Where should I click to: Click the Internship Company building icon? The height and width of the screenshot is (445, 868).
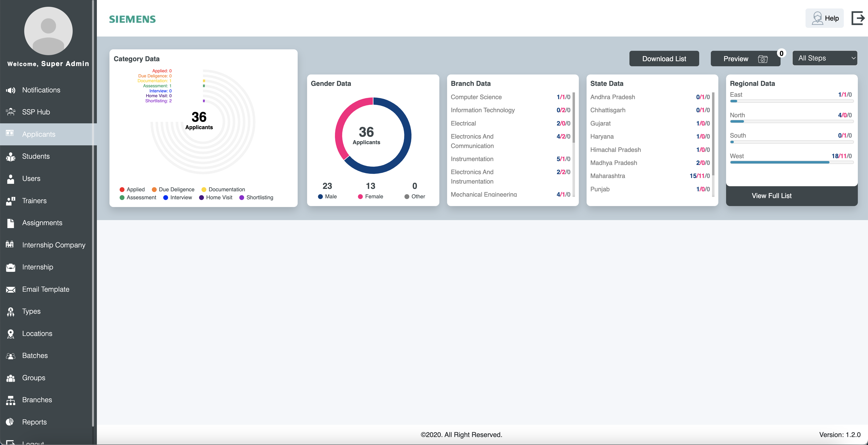tap(10, 244)
